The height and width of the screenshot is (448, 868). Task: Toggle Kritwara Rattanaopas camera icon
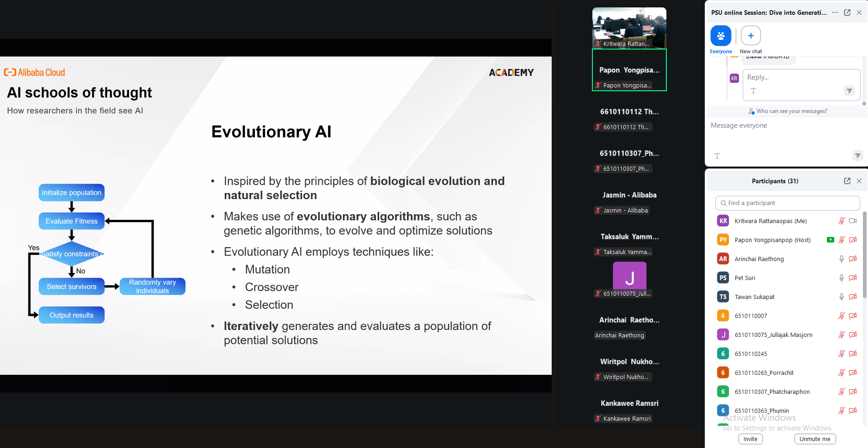tap(853, 221)
